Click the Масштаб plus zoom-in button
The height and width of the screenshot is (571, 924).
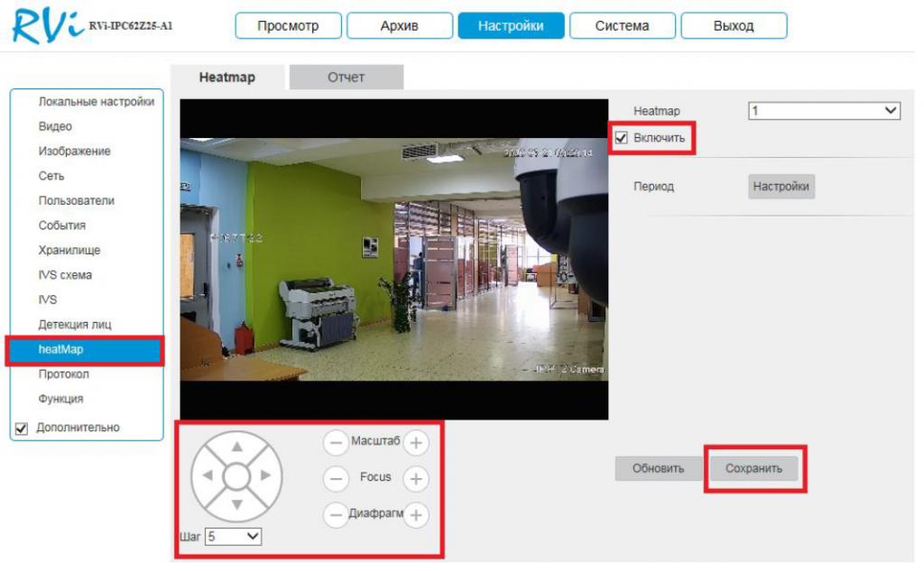point(415,443)
